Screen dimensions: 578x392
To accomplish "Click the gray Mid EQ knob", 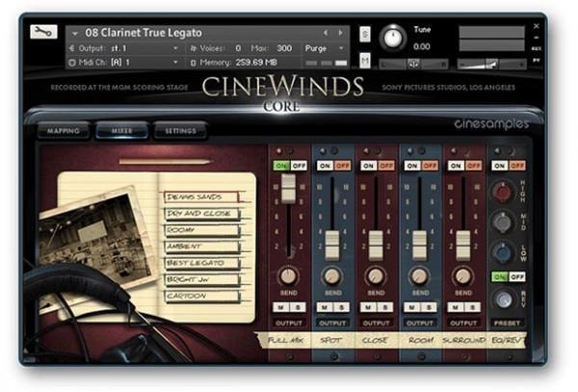I will coord(502,222).
